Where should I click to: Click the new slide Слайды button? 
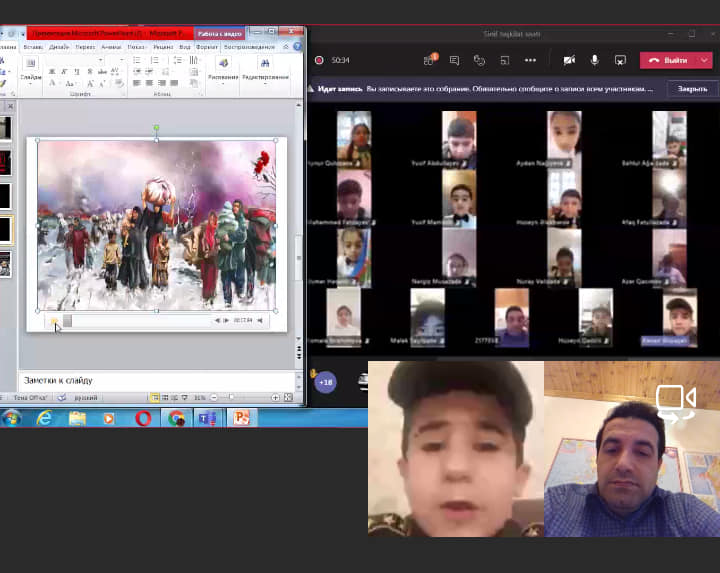31,70
